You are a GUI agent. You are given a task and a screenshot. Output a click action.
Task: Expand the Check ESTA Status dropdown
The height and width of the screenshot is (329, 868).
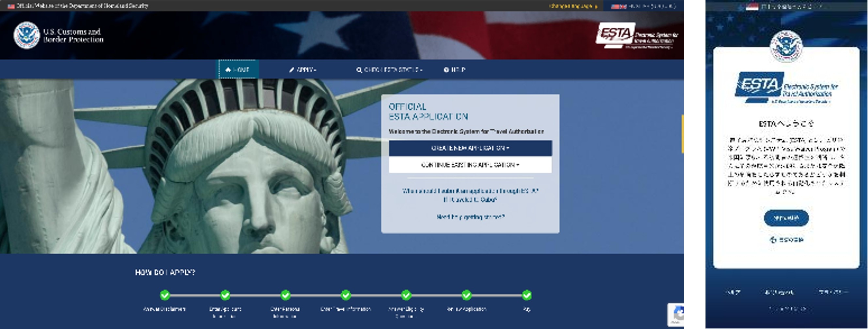(x=389, y=70)
